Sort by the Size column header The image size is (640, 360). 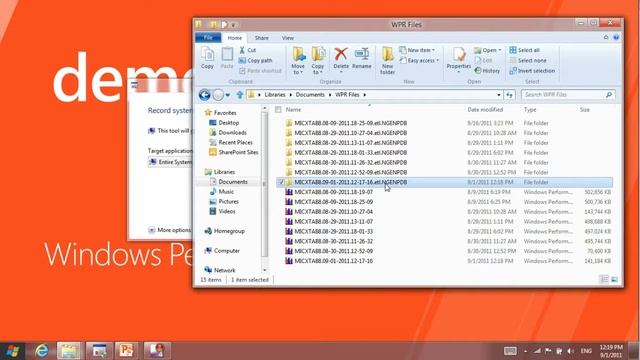[584, 110]
